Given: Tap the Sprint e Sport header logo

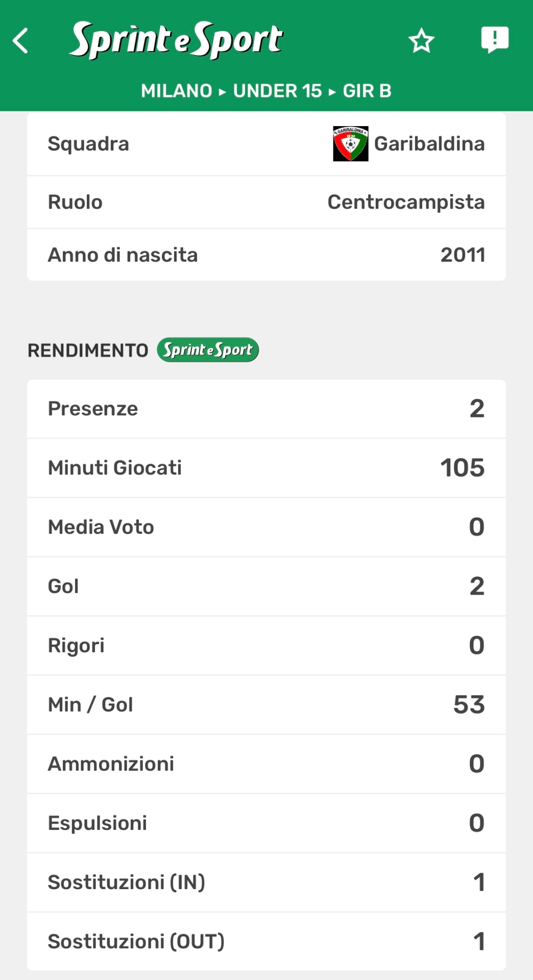Looking at the screenshot, I should 176,40.
